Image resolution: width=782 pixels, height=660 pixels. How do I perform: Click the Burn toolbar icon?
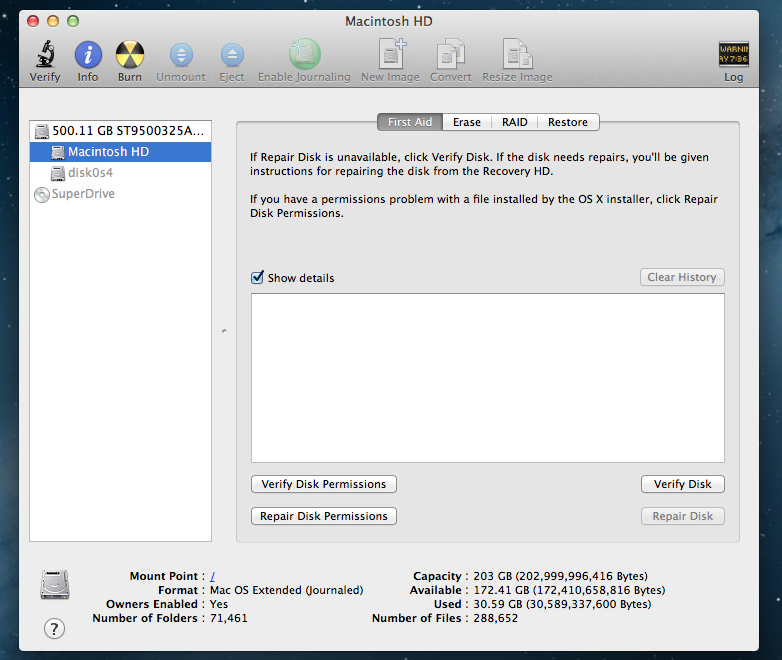click(x=130, y=54)
